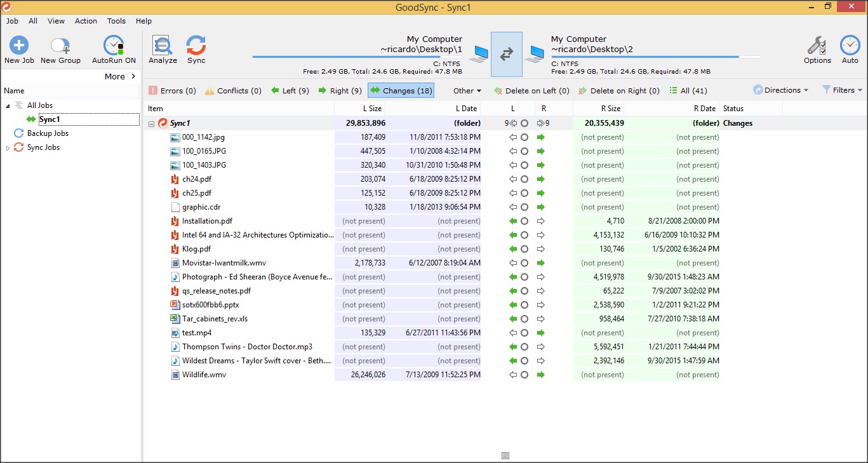
Task: Choose do-nothing circle for test.mp4
Action: (x=524, y=333)
